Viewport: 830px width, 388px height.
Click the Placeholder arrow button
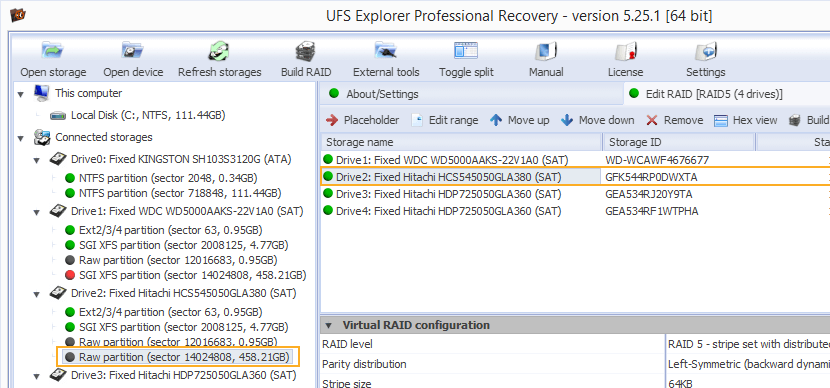tap(363, 120)
